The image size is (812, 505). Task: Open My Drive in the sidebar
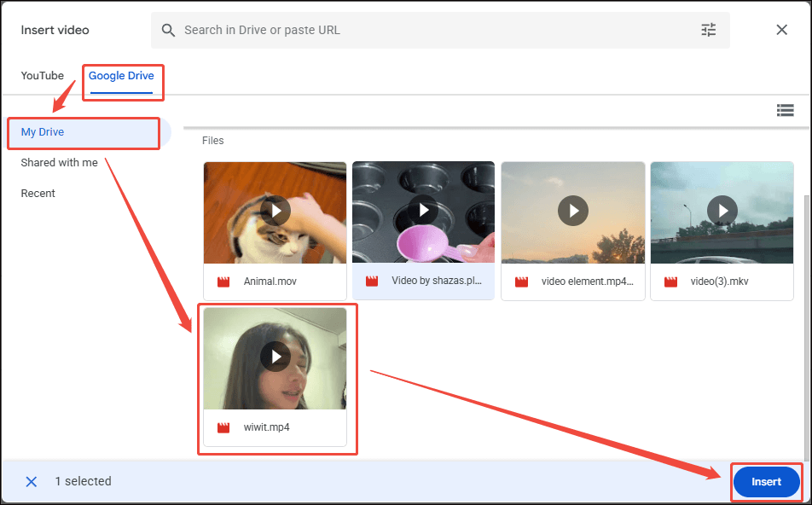pos(89,132)
